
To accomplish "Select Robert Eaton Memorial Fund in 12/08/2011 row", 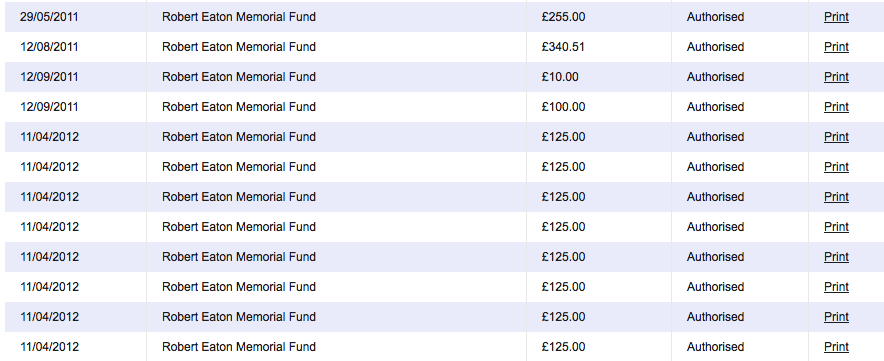I will click(238, 47).
